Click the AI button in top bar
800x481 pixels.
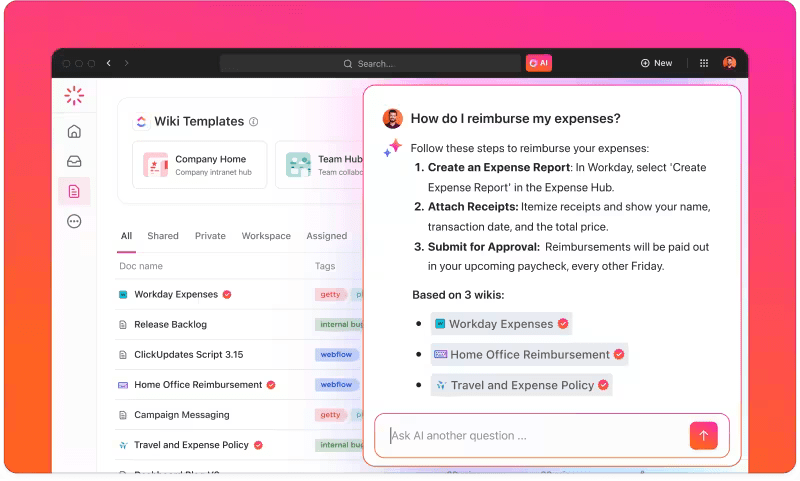pyautogui.click(x=539, y=63)
